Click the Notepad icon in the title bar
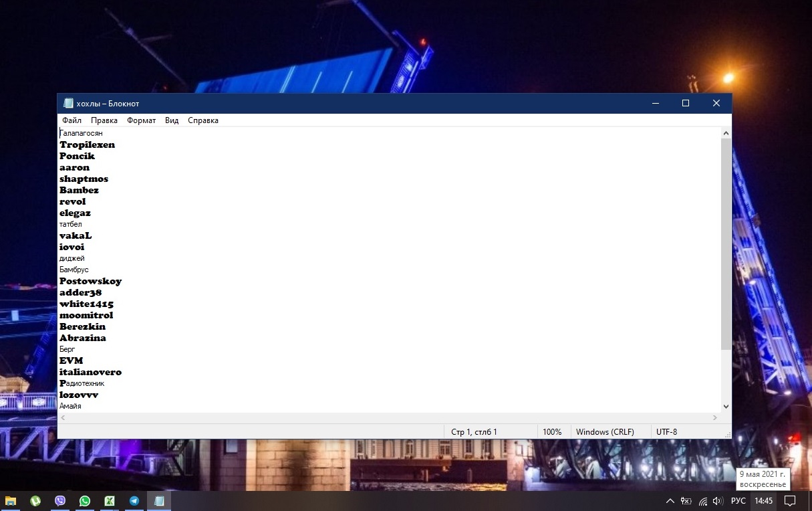The width and height of the screenshot is (812, 511). point(67,104)
